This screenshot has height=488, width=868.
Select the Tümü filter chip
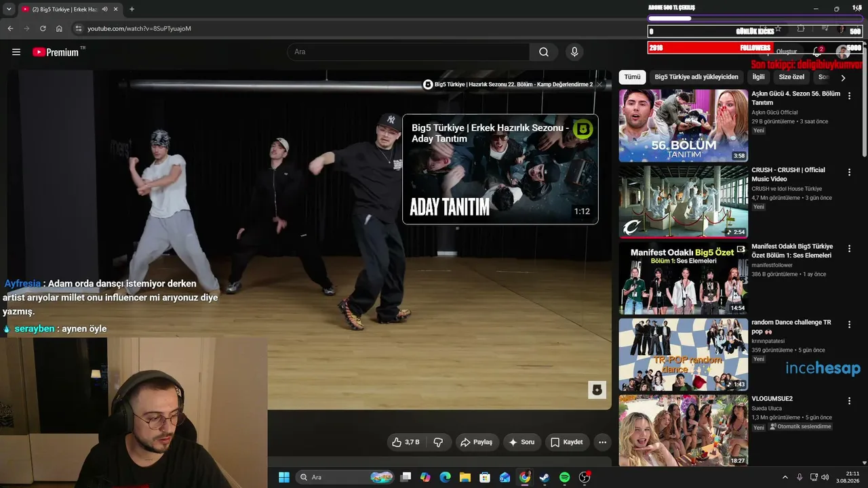(632, 77)
